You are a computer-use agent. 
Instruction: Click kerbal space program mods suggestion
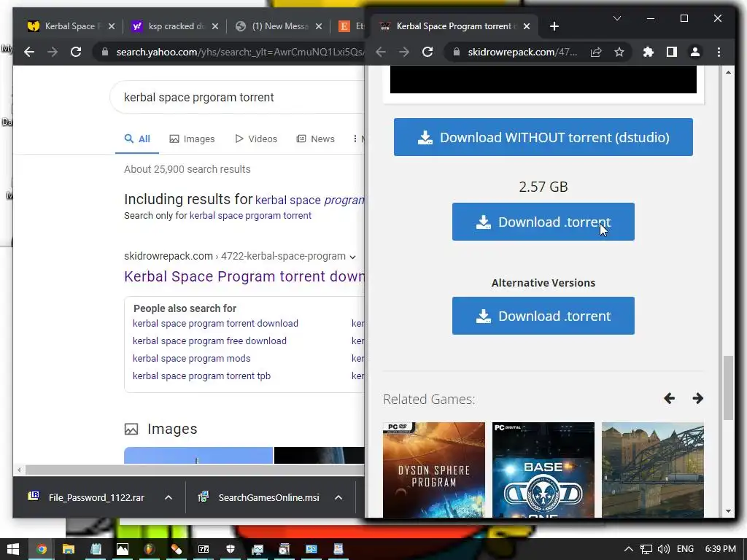192,359
